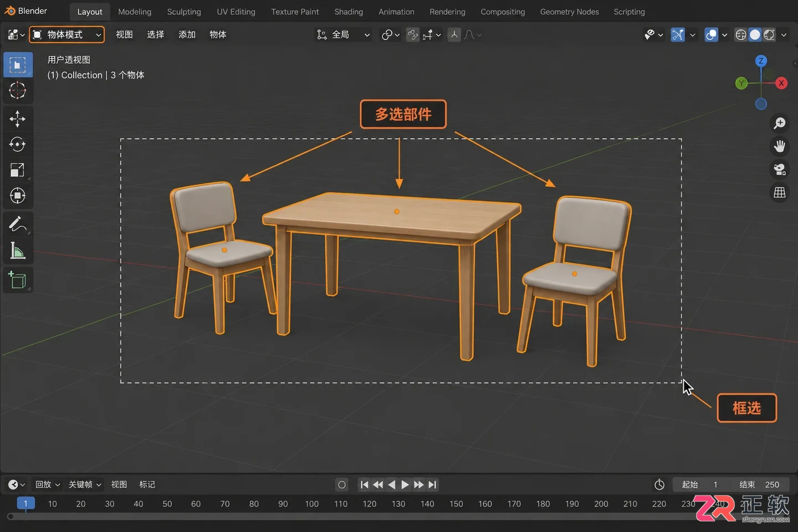Open the 视图 menu in viewport header

[x=124, y=35]
